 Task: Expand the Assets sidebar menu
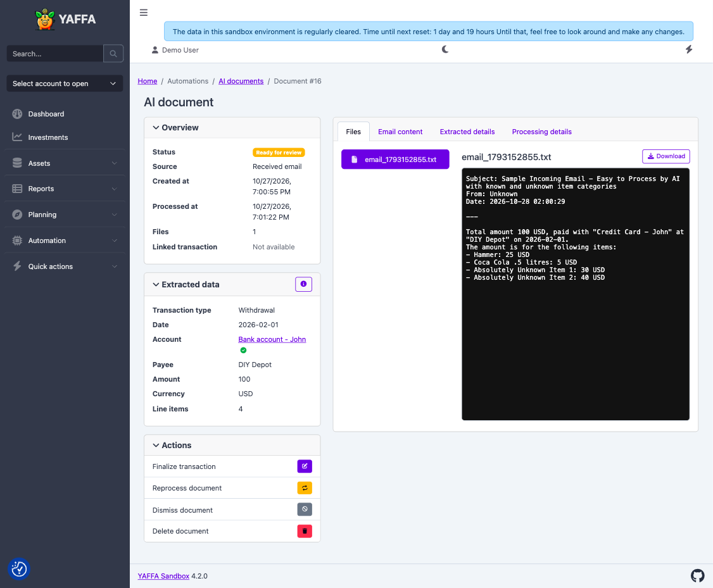65,163
